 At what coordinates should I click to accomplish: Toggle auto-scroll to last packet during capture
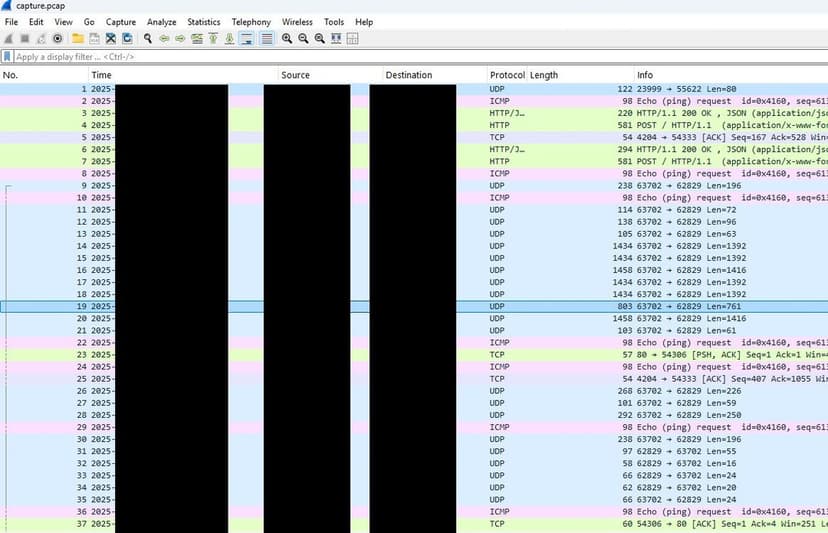(x=247, y=39)
